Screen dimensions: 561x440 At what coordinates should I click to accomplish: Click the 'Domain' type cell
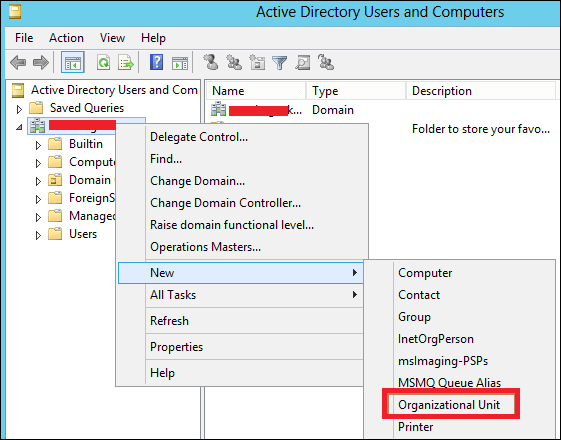(x=333, y=109)
